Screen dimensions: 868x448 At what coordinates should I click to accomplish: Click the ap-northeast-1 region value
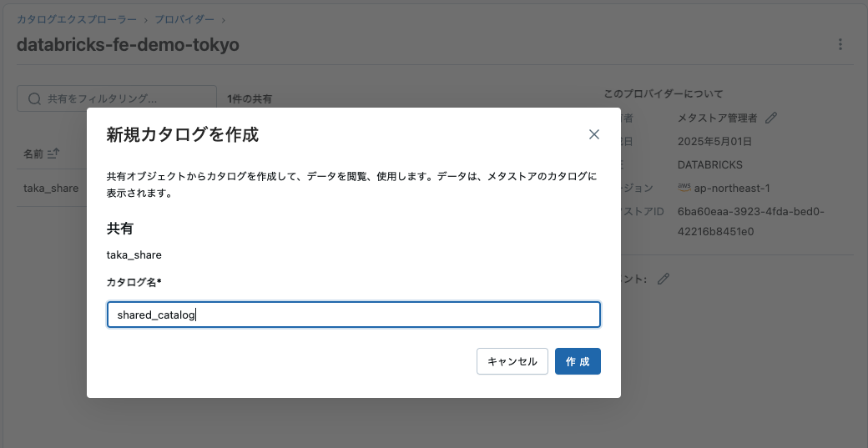click(x=732, y=188)
